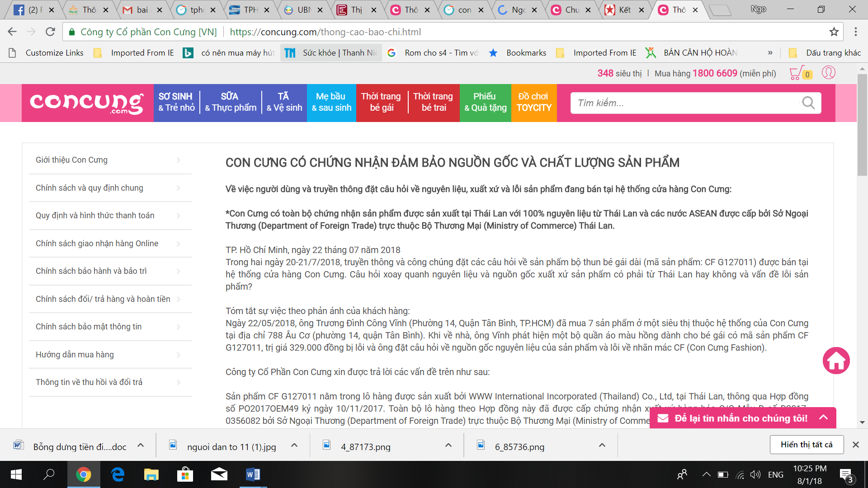This screenshot has height=488, width=868.
Task: Open user account icon
Action: point(828,73)
